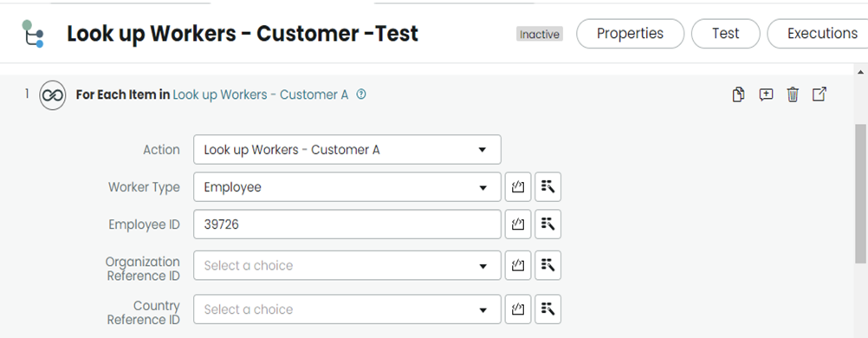The height and width of the screenshot is (338, 868).
Task: Open the Action dropdown
Action: [347, 150]
